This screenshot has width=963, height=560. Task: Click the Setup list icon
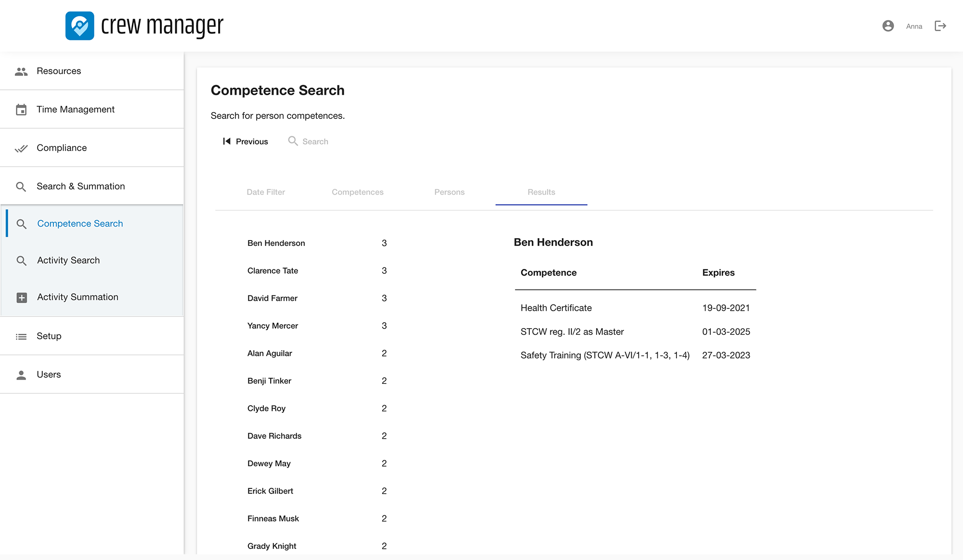click(21, 336)
